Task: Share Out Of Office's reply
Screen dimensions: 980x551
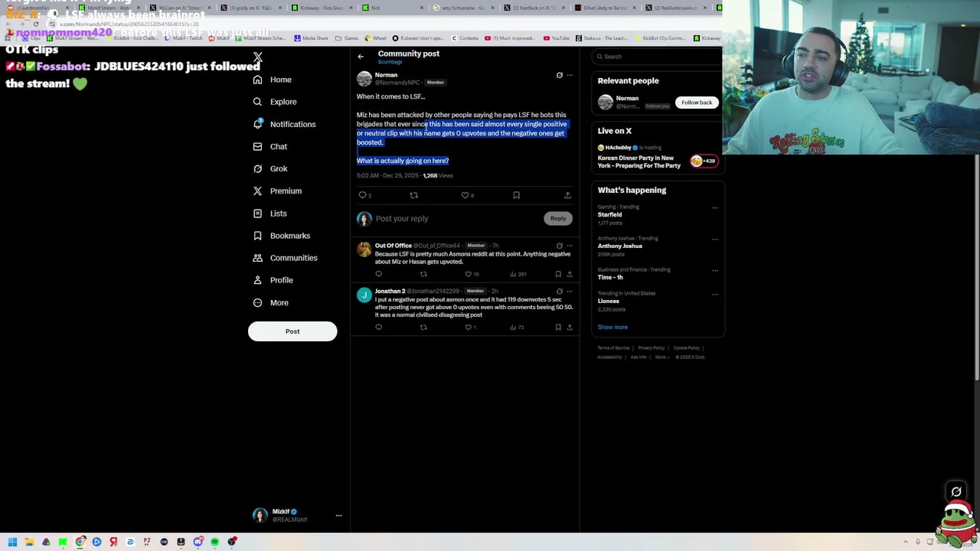Action: (x=570, y=274)
